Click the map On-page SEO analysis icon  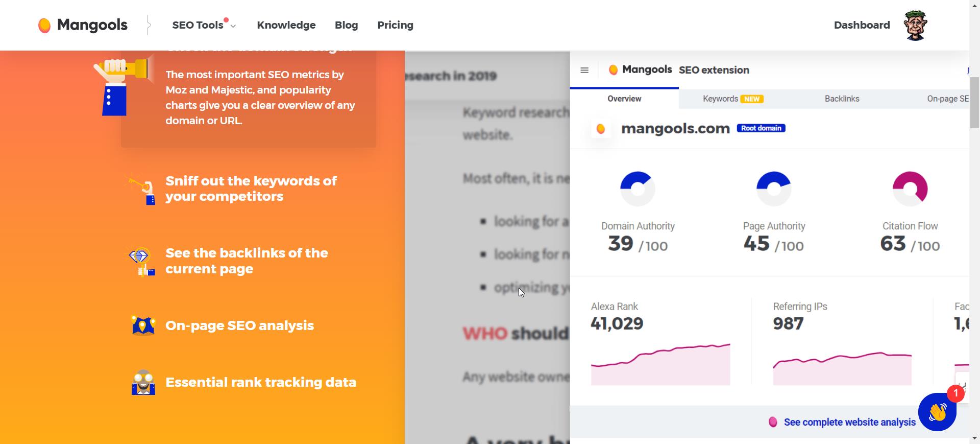click(143, 325)
